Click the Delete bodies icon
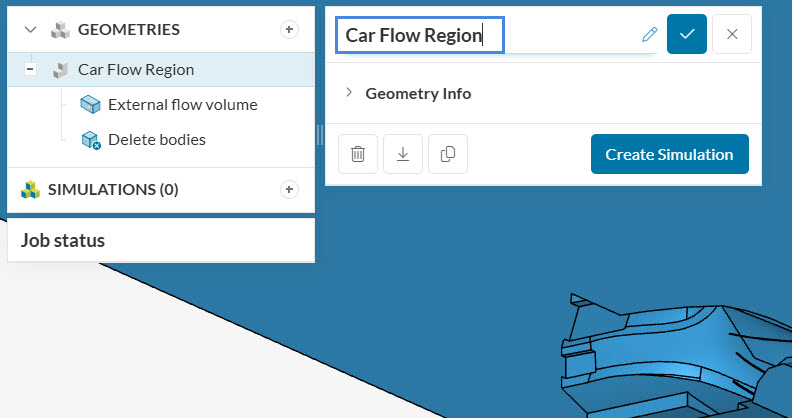 90,140
